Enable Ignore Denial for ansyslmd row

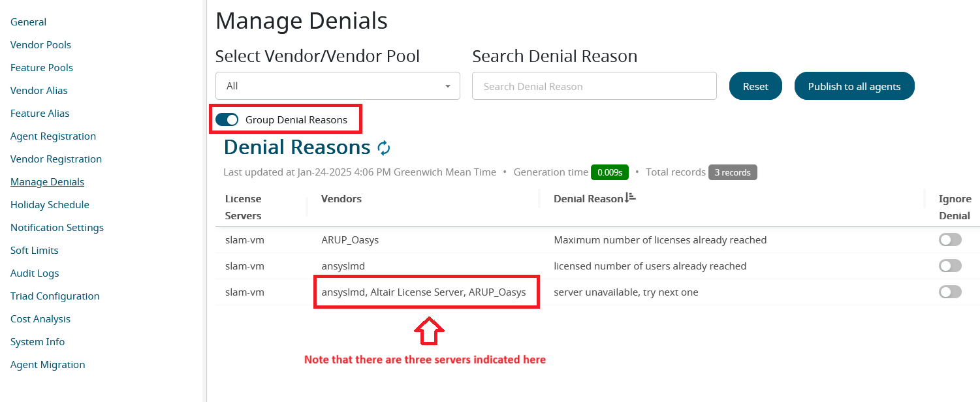tap(950, 266)
